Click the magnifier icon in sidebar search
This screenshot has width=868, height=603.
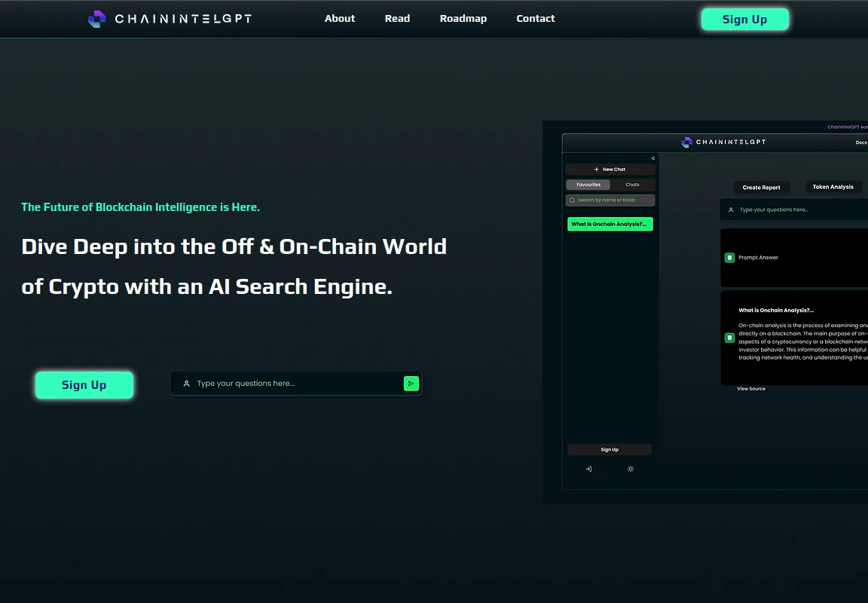pos(573,200)
